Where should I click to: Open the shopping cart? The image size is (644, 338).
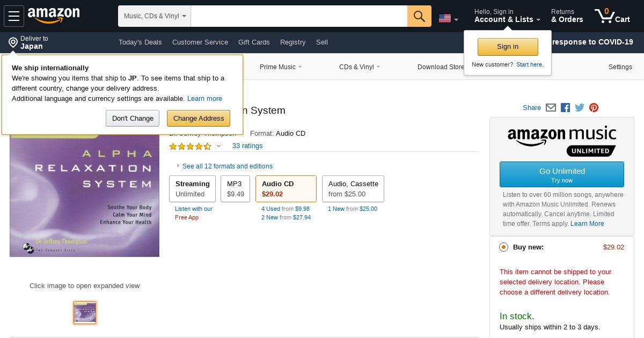tap(612, 16)
